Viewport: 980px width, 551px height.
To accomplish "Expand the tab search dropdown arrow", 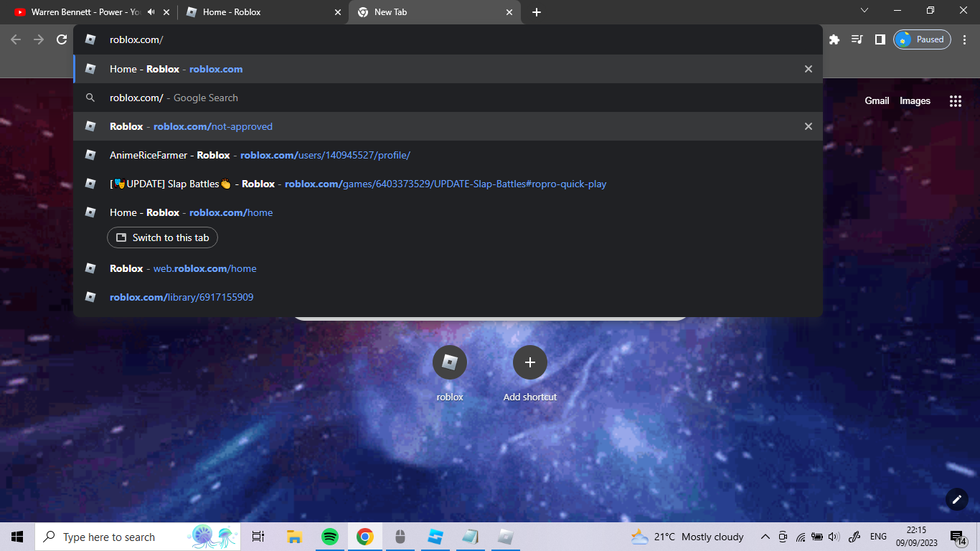I will point(864,11).
